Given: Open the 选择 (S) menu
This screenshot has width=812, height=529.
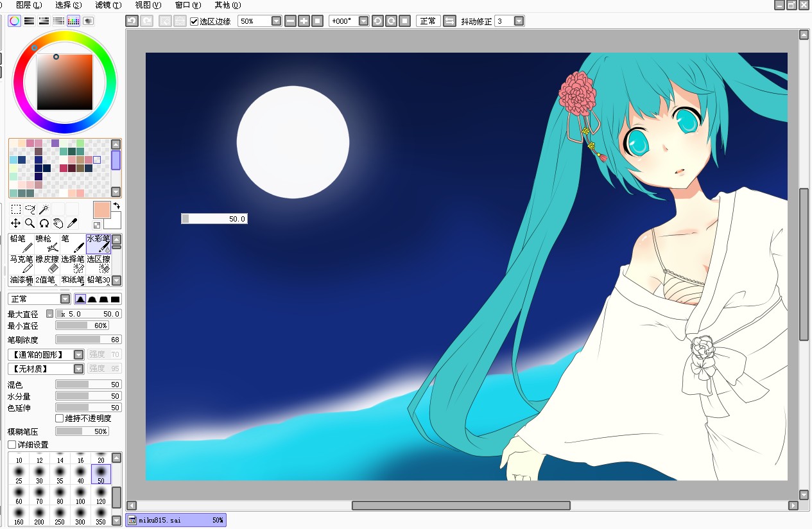Looking at the screenshot, I should tap(68, 5).
